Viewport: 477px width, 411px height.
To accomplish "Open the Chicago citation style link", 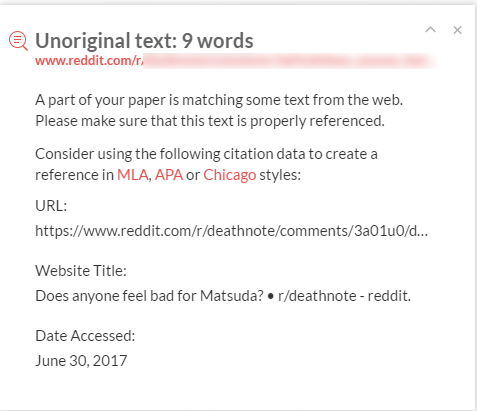I will click(230, 175).
